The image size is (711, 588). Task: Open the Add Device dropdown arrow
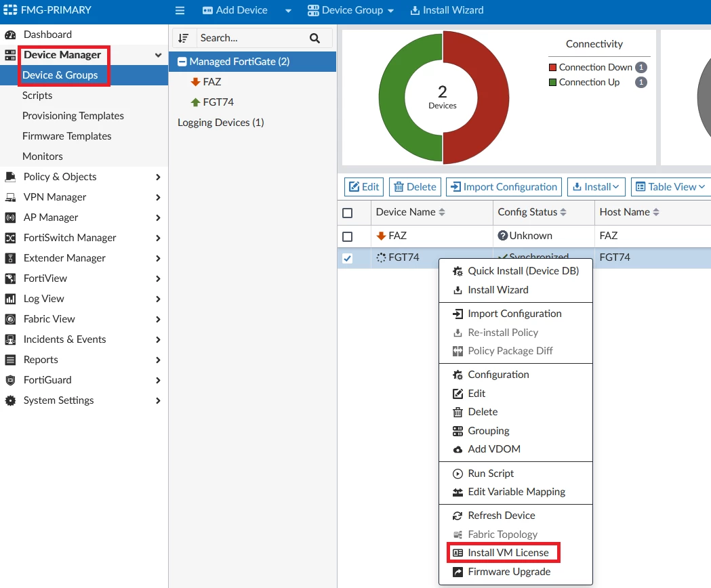coord(288,11)
